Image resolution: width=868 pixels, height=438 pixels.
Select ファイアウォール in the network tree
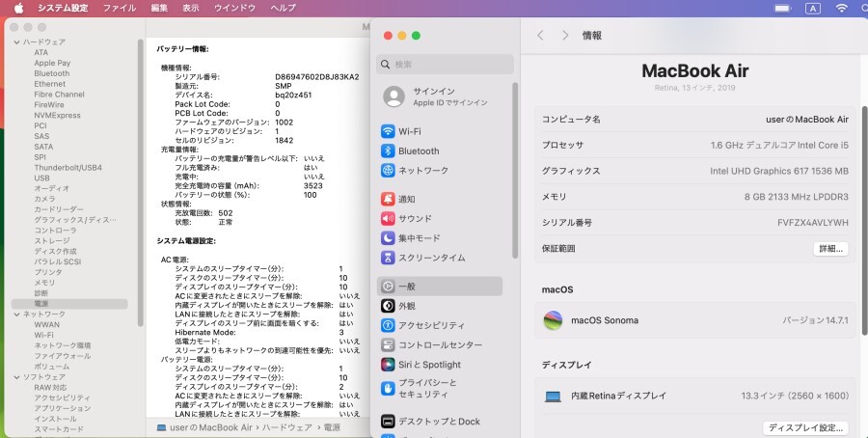pos(62,356)
